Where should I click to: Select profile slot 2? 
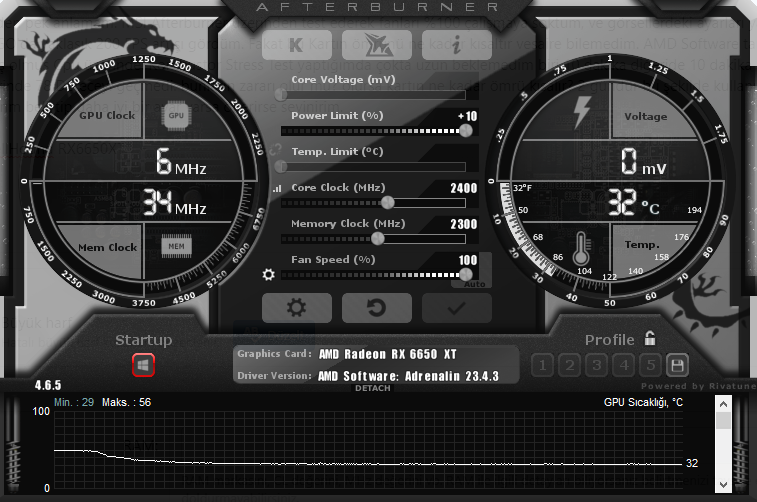[570, 365]
